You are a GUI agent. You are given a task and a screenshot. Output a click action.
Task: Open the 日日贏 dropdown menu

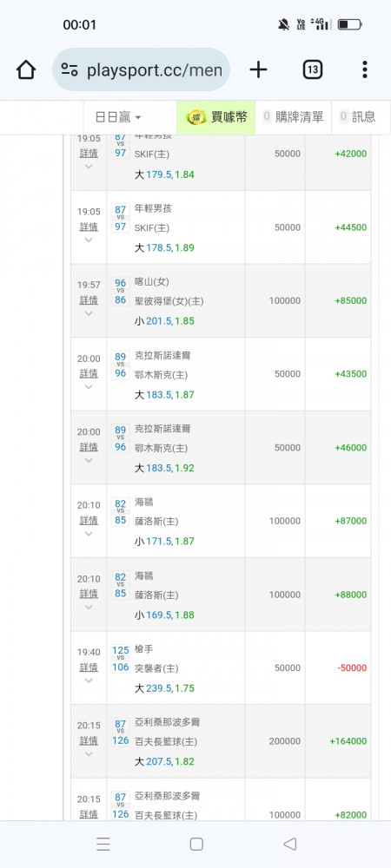(118, 117)
